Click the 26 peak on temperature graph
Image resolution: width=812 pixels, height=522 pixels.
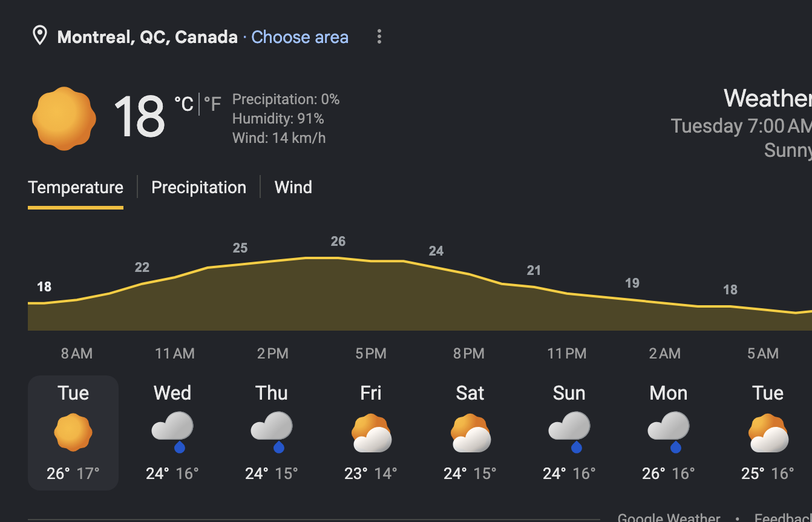coord(338,241)
